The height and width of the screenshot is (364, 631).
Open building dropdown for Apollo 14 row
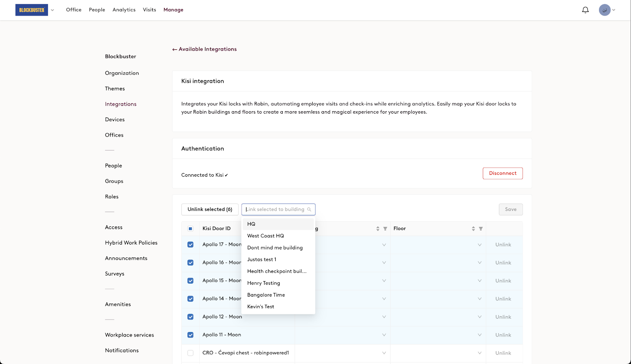click(x=384, y=299)
